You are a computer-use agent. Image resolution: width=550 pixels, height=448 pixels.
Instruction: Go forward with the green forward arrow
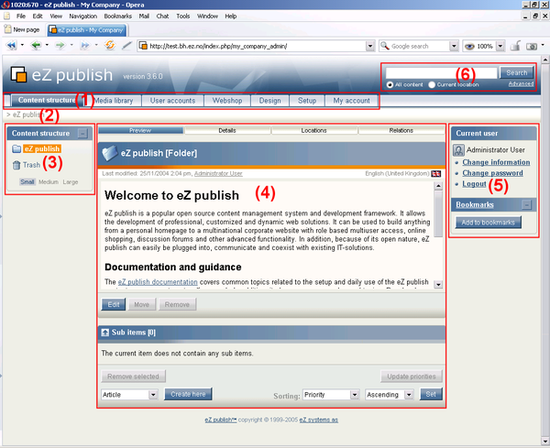[60, 46]
